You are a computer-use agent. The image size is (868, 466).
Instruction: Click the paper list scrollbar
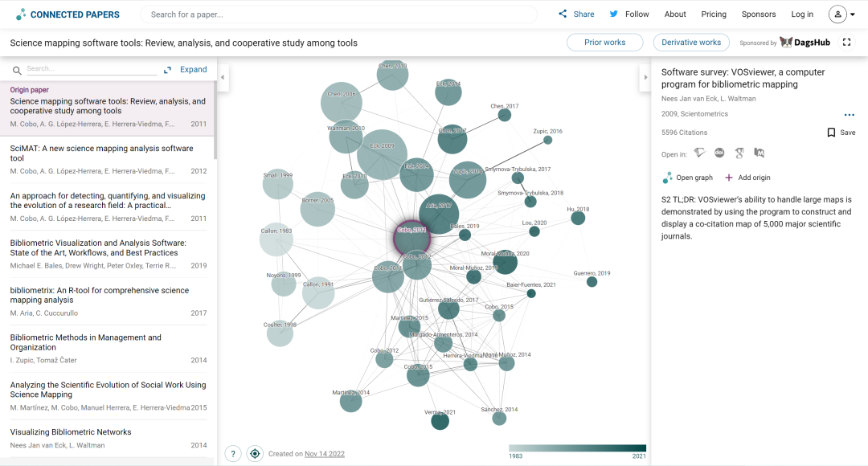click(x=215, y=120)
